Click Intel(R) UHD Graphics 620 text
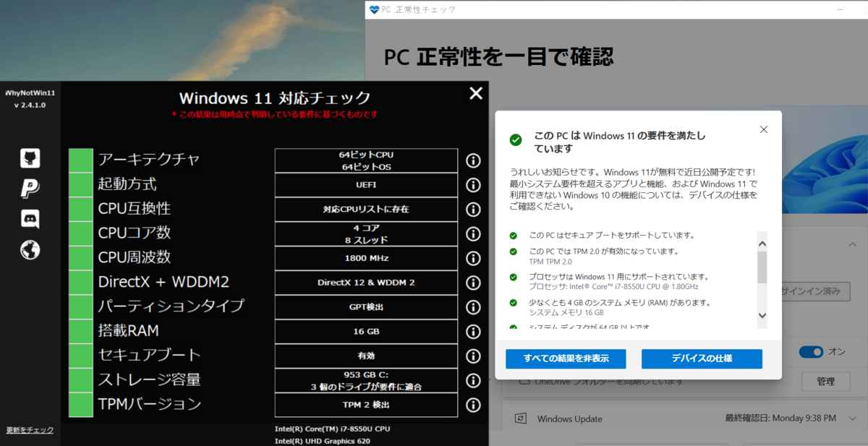 tap(323, 440)
